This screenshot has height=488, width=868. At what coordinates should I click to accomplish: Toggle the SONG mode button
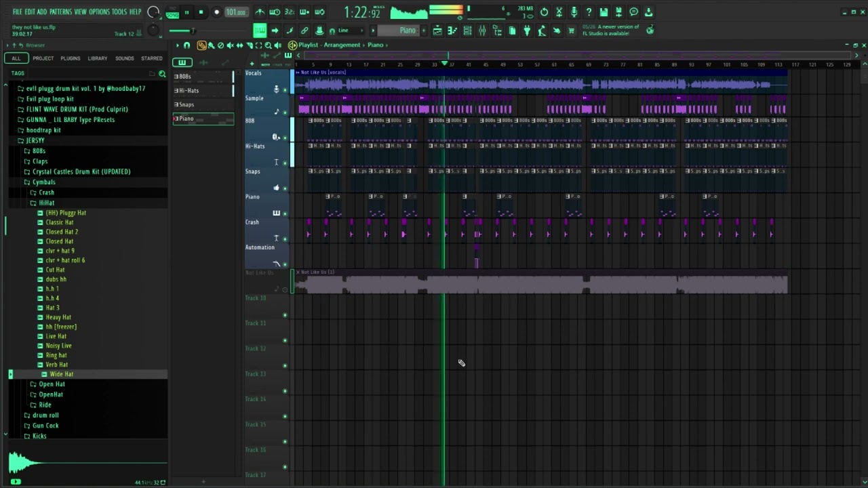point(172,15)
